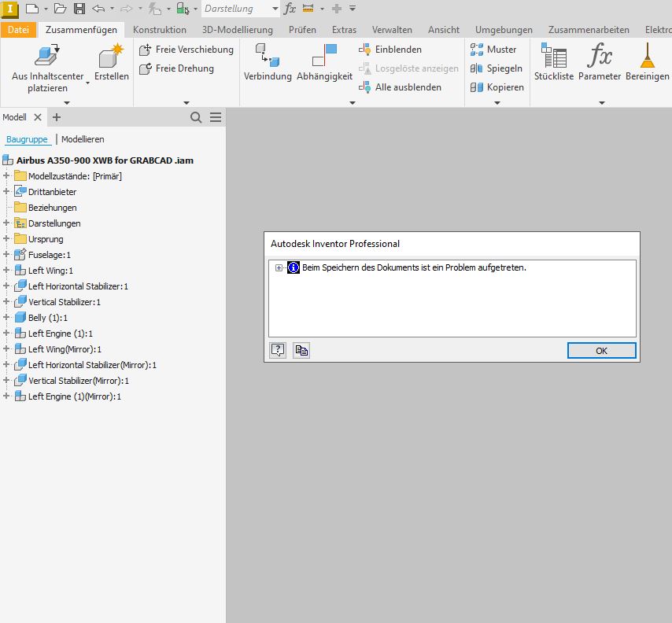Click the Modell browser tab label
The height and width of the screenshot is (623, 672).
click(x=15, y=117)
